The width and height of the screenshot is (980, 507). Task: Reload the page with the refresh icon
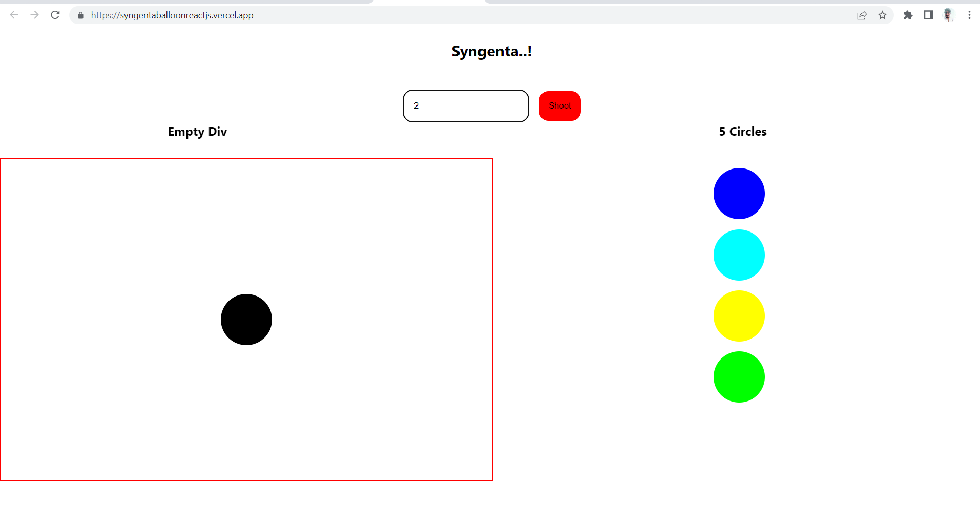(55, 15)
